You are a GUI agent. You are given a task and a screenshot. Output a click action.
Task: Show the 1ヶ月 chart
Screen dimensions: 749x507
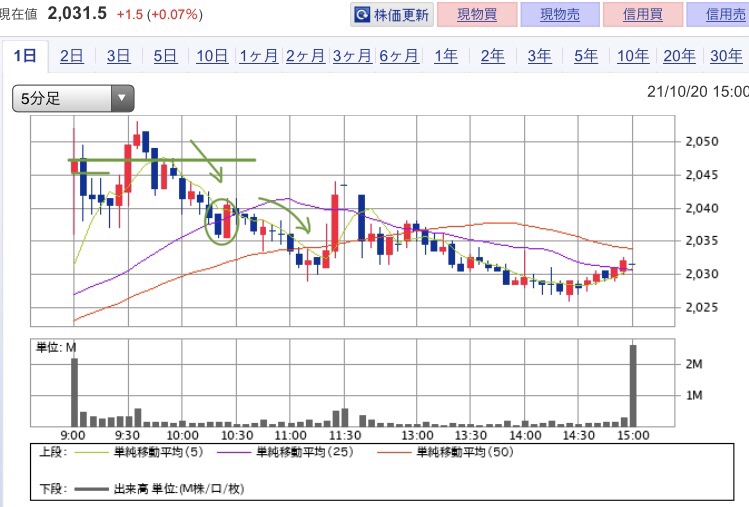(x=258, y=56)
